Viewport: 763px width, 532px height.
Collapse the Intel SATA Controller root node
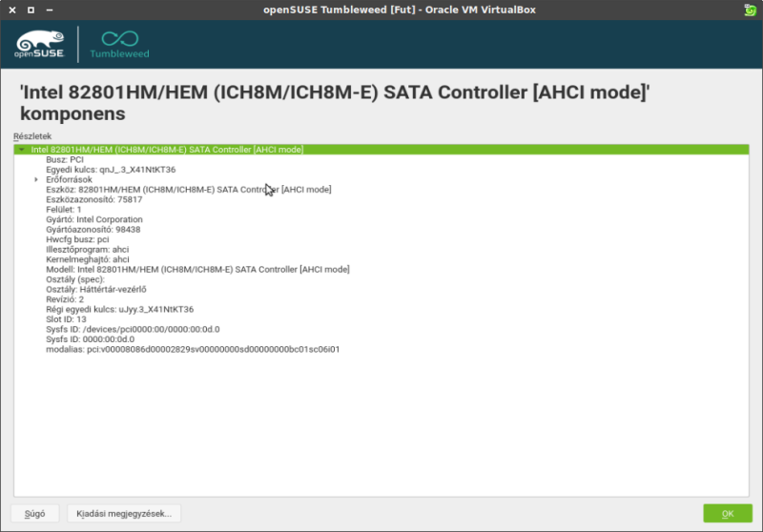click(21, 150)
